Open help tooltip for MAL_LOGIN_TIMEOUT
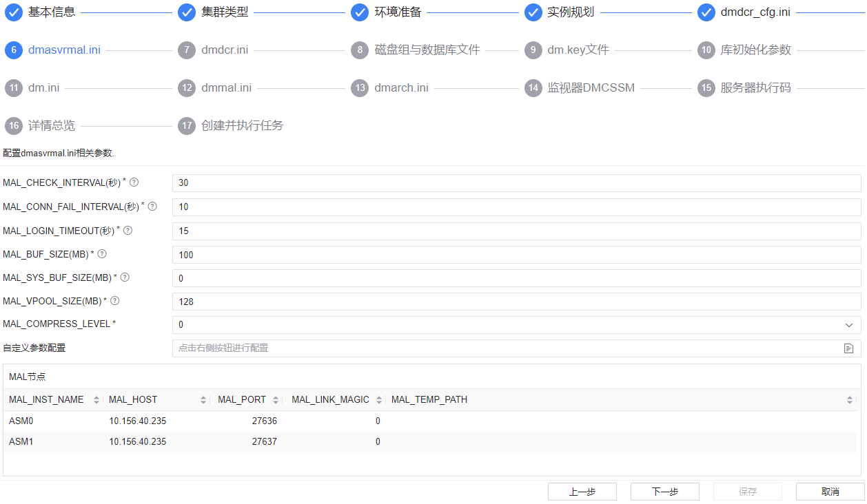Screen dimensions: 867x504 tap(127, 231)
